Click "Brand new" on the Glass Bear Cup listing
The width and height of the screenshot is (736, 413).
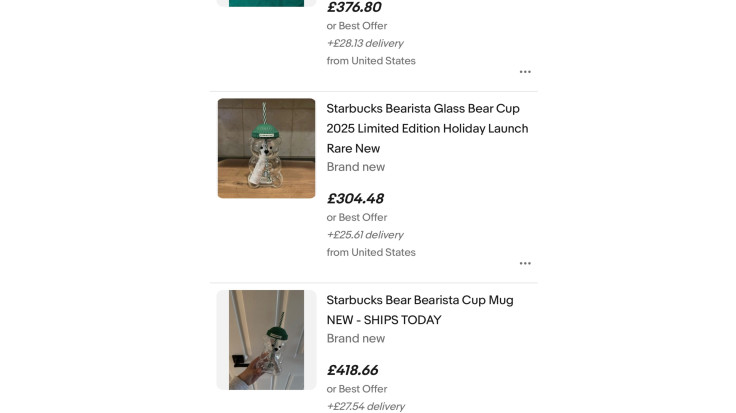click(356, 167)
